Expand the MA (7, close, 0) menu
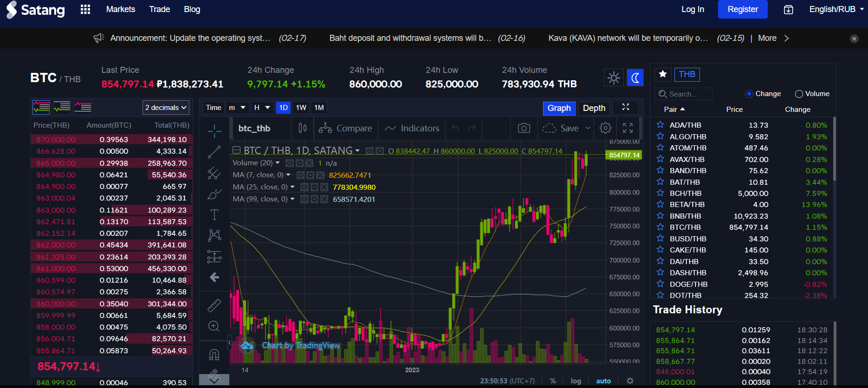Viewport: 868px width, 388px height. 288,175
